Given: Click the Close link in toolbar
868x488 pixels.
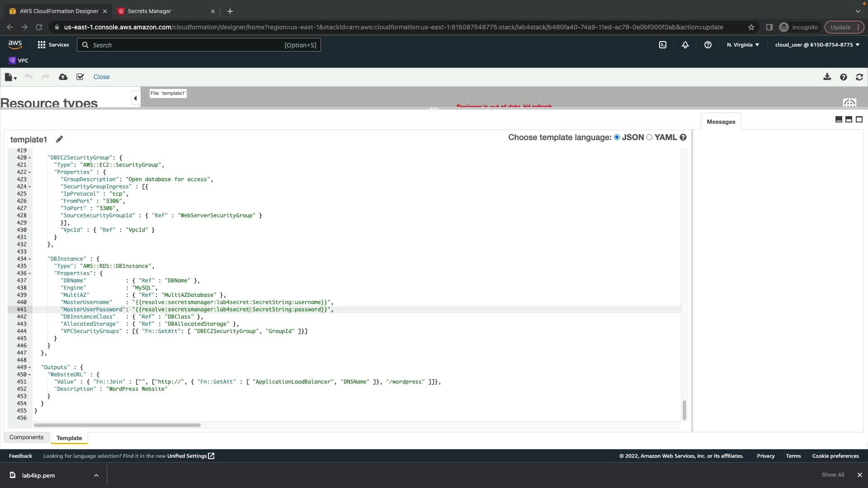Looking at the screenshot, I should (101, 77).
